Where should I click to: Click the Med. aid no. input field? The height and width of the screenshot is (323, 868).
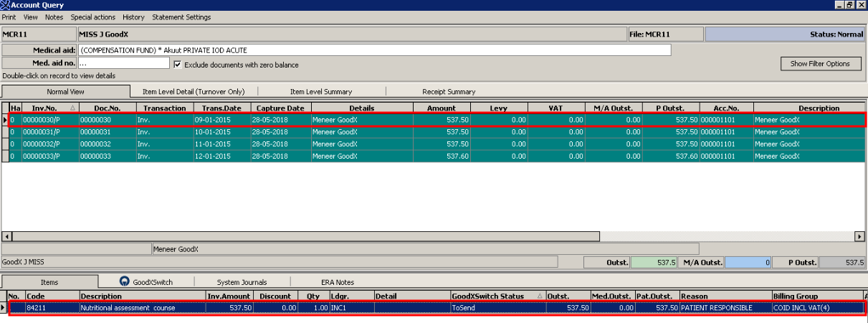(x=123, y=63)
